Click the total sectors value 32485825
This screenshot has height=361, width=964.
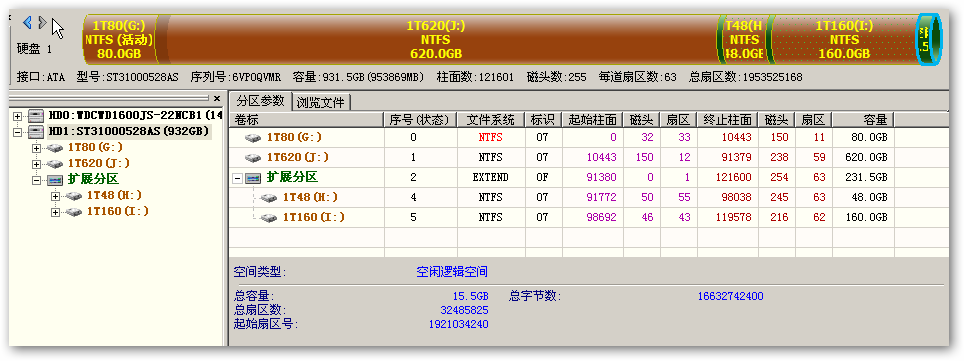(465, 310)
